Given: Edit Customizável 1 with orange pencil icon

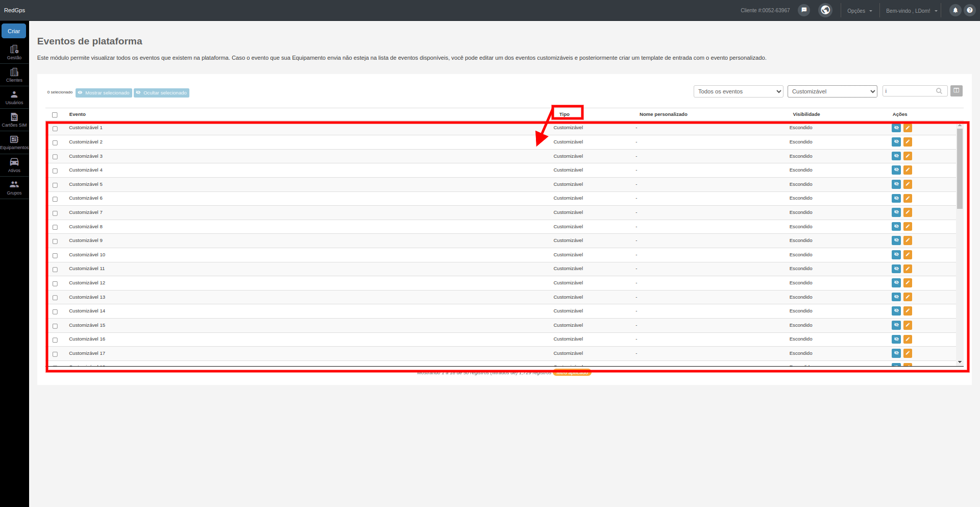Looking at the screenshot, I should [x=908, y=128].
